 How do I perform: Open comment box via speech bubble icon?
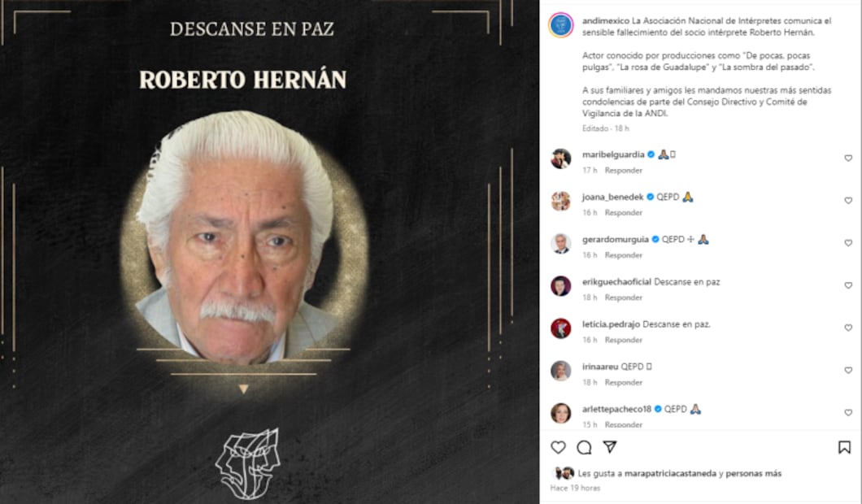coord(584,447)
